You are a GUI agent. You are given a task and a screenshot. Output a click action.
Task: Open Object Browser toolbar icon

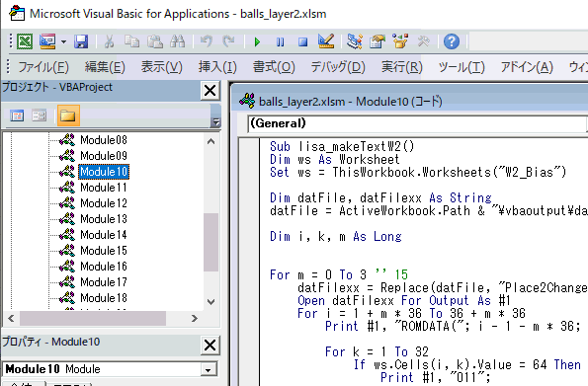tap(400, 41)
